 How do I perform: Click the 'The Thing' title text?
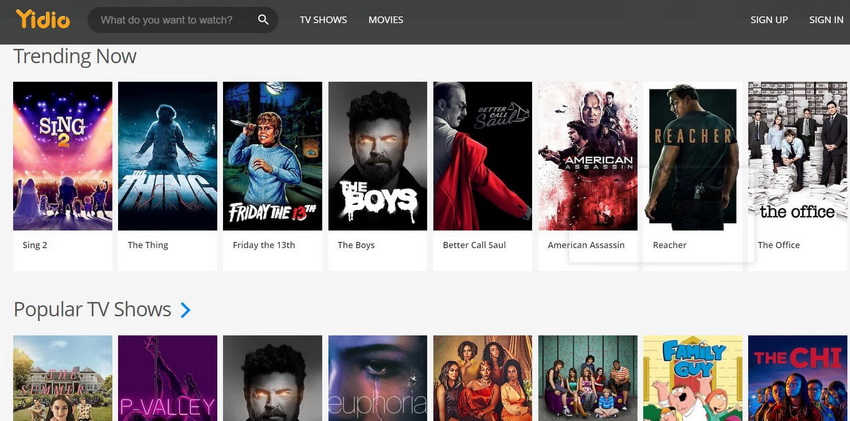[147, 245]
